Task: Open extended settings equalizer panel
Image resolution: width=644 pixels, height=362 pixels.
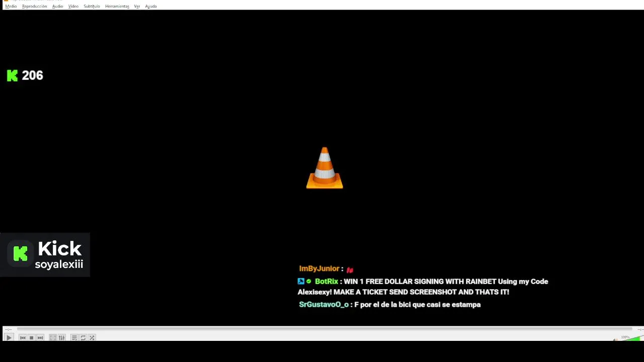Action: pos(62,338)
